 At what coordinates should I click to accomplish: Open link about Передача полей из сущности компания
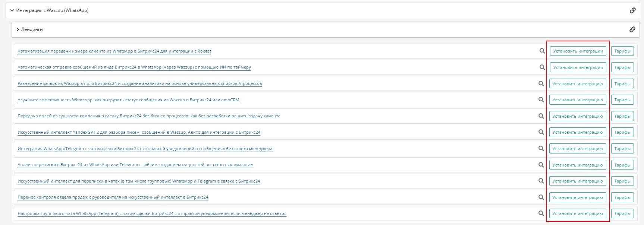(x=149, y=116)
